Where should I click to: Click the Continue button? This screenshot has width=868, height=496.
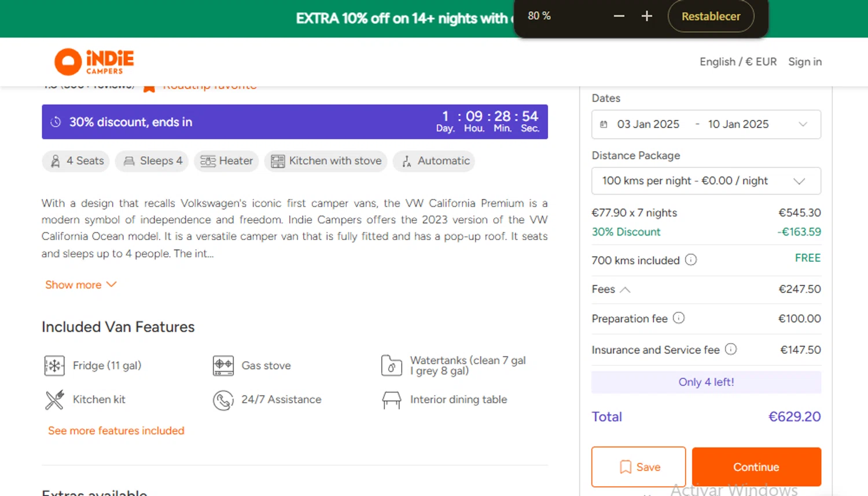(756, 467)
